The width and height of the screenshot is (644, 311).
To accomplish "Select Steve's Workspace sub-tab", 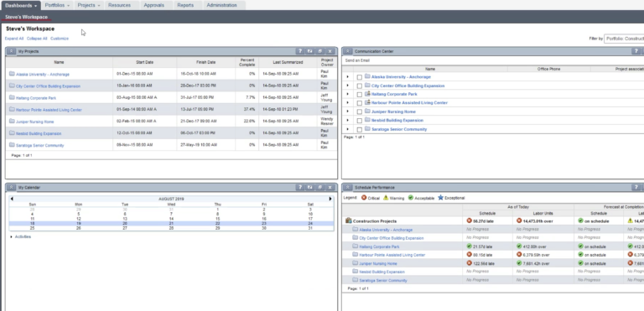I will (x=26, y=18).
